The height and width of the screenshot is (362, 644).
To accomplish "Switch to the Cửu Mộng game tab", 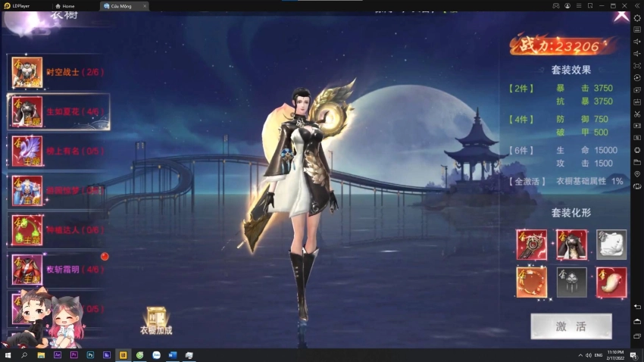I will tap(121, 5).
